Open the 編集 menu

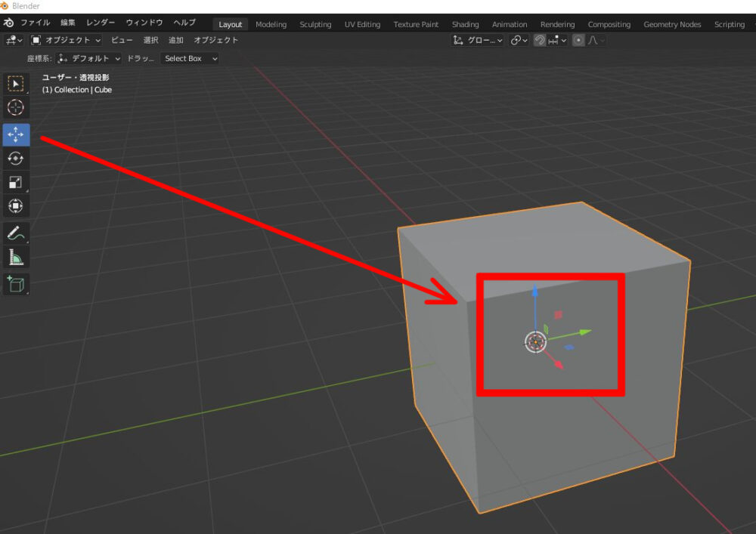pyautogui.click(x=68, y=23)
